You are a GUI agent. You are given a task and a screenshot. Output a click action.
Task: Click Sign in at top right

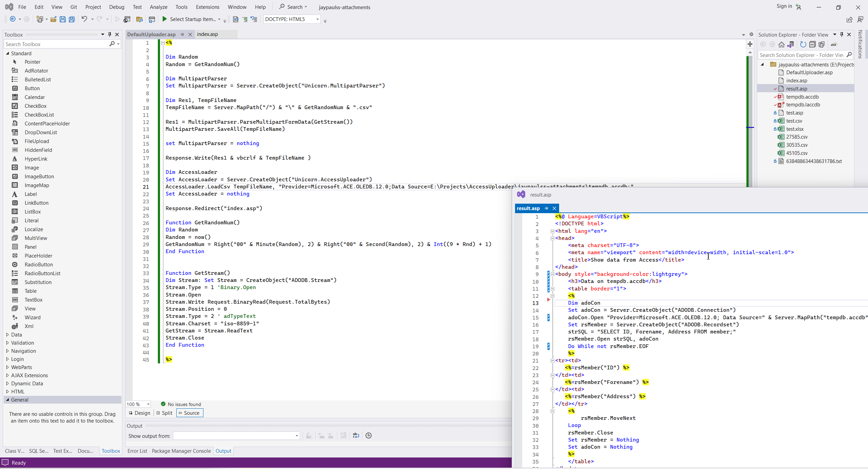(x=784, y=6)
